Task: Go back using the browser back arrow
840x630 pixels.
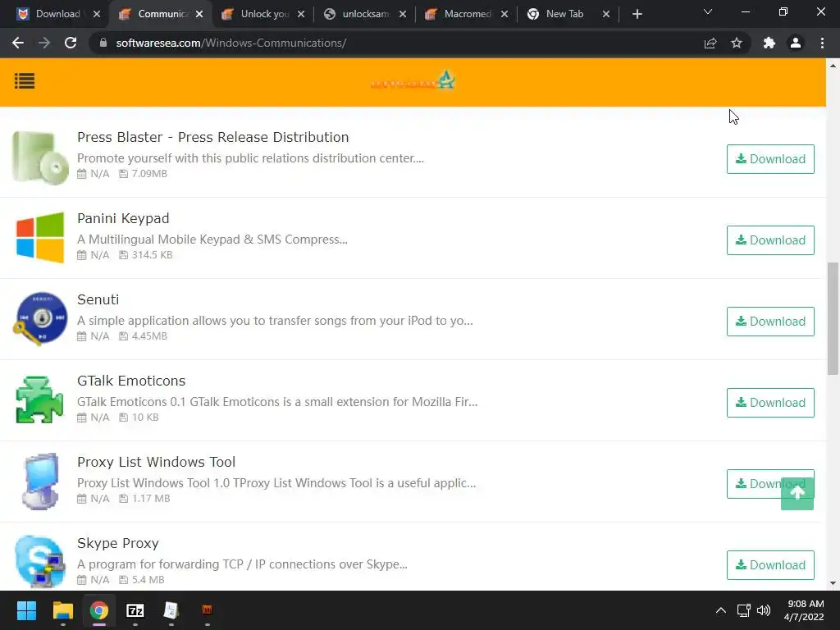Action: tap(18, 43)
